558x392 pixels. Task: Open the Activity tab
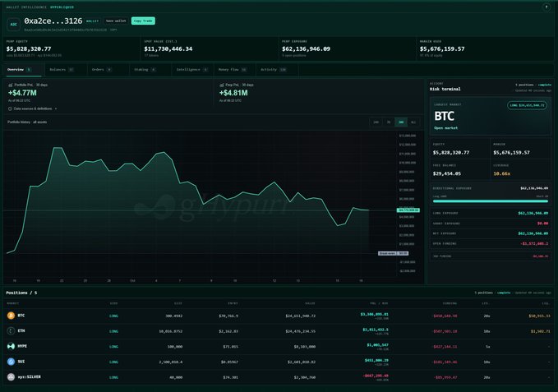277,70
